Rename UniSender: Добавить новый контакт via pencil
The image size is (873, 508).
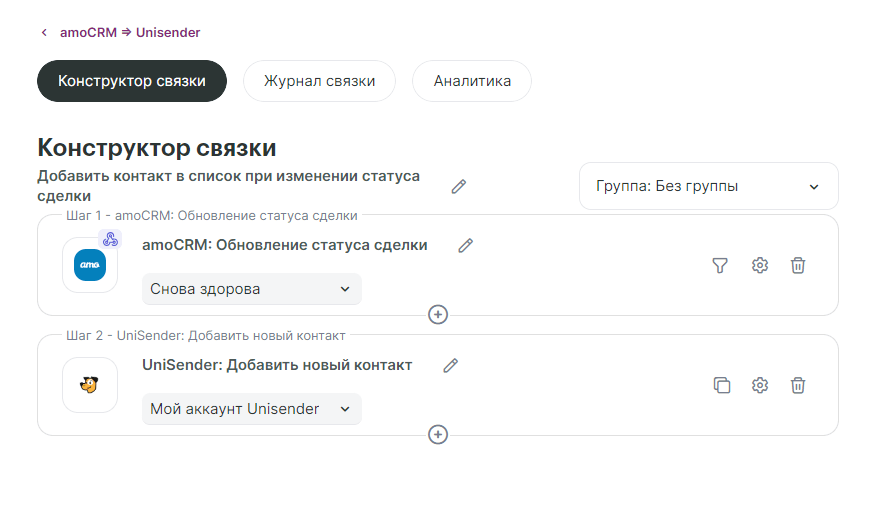pyautogui.click(x=450, y=365)
